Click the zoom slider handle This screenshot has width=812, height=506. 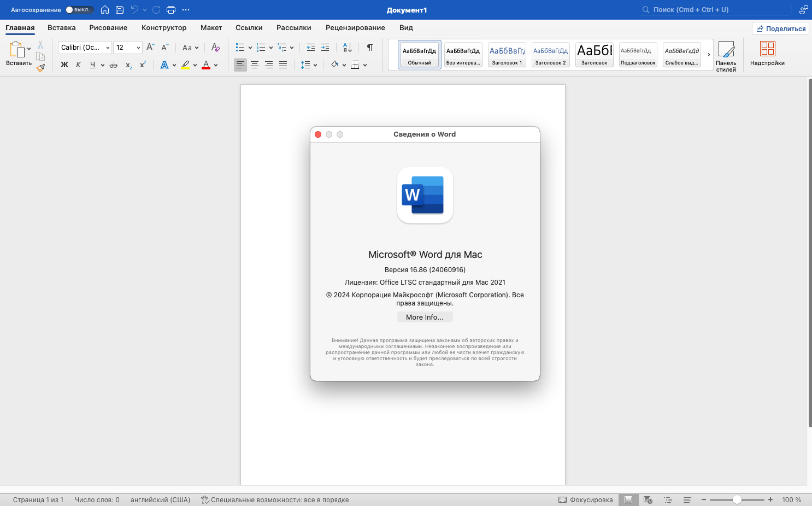pos(737,499)
